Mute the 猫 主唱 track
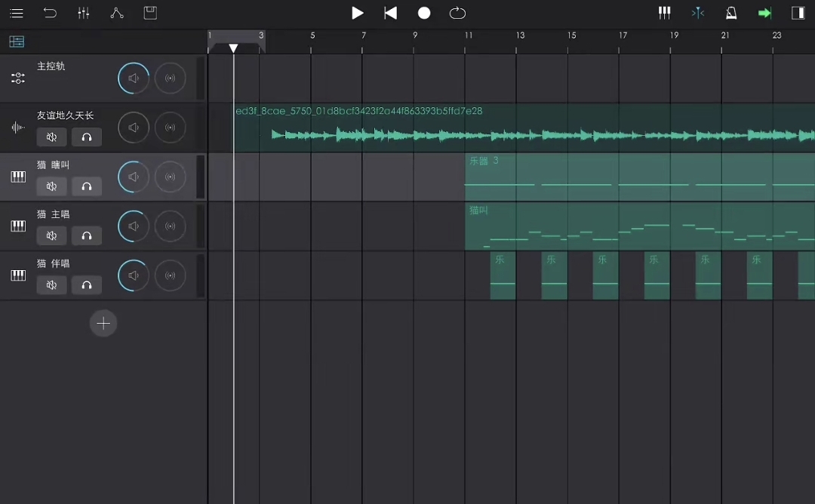 [51, 236]
